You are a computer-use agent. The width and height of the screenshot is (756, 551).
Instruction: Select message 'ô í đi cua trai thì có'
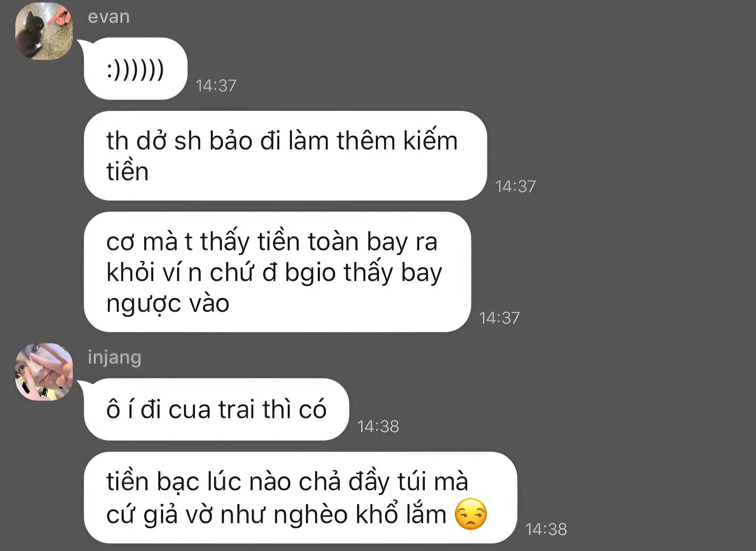(217, 409)
